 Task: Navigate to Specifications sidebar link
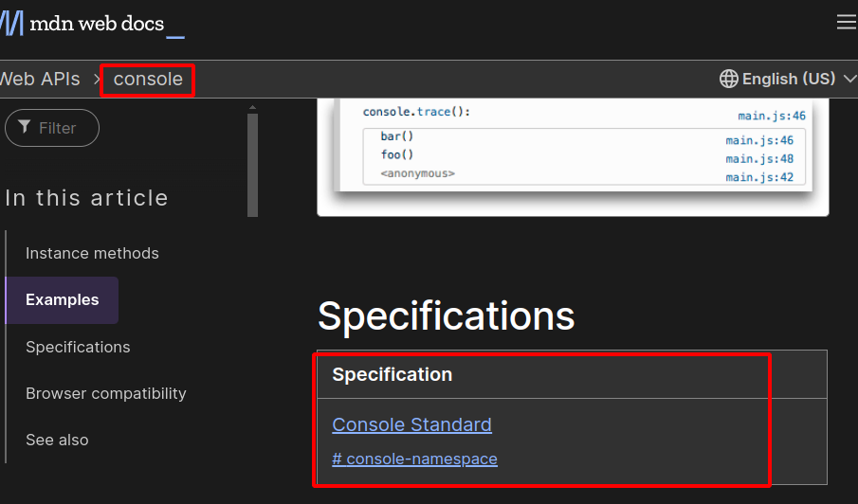pos(78,347)
